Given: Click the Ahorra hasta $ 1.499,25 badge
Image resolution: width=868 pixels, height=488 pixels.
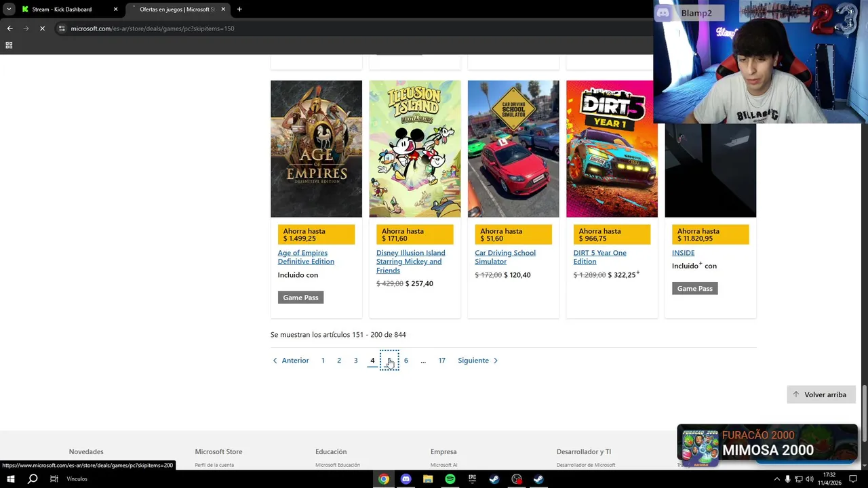Looking at the screenshot, I should [316, 235].
